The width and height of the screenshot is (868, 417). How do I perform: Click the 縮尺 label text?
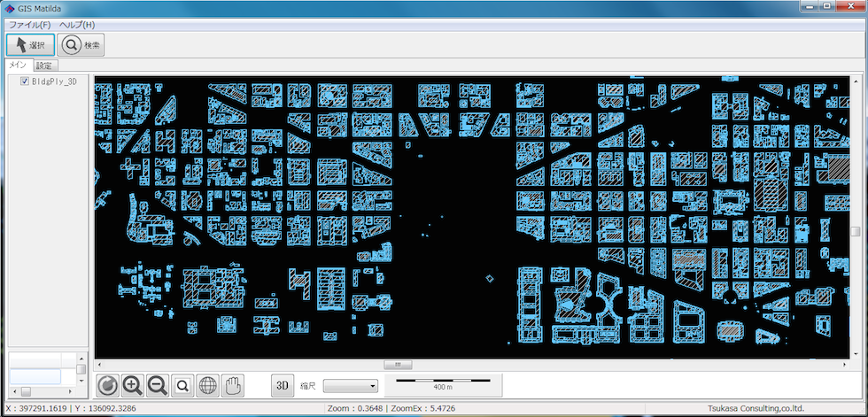pyautogui.click(x=308, y=385)
